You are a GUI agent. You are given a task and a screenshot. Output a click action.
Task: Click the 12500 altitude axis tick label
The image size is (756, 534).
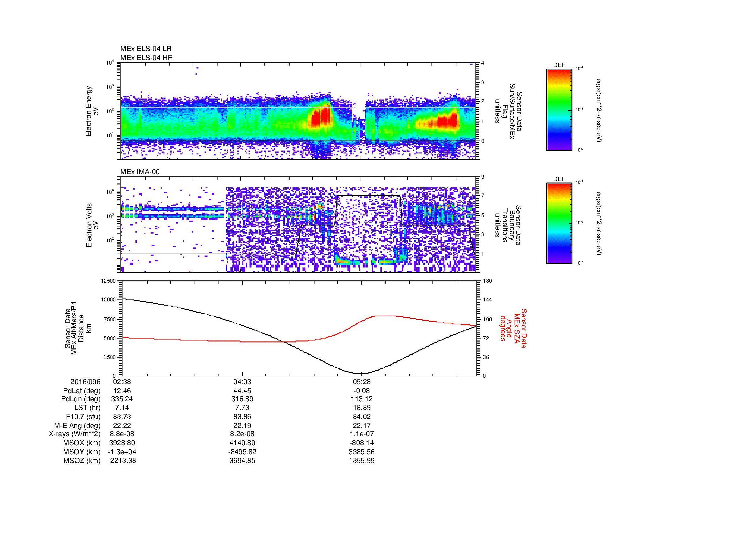coord(109,281)
